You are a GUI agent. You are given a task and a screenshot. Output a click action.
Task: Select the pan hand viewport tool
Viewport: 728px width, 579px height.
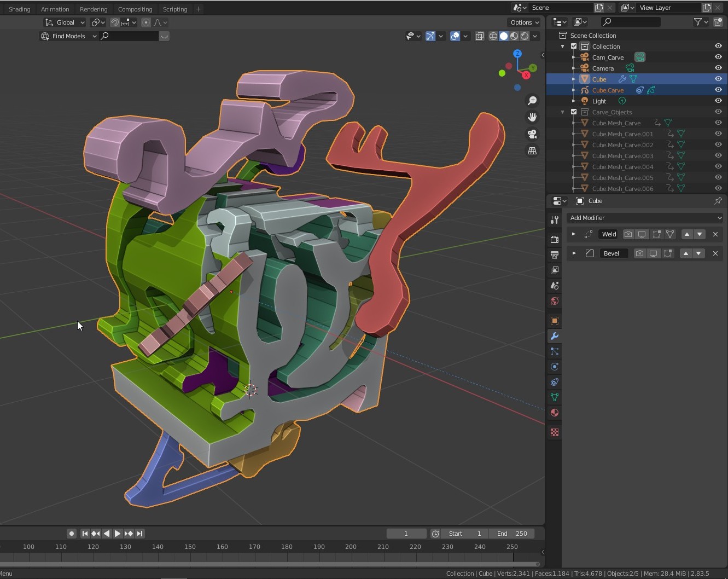pos(532,117)
